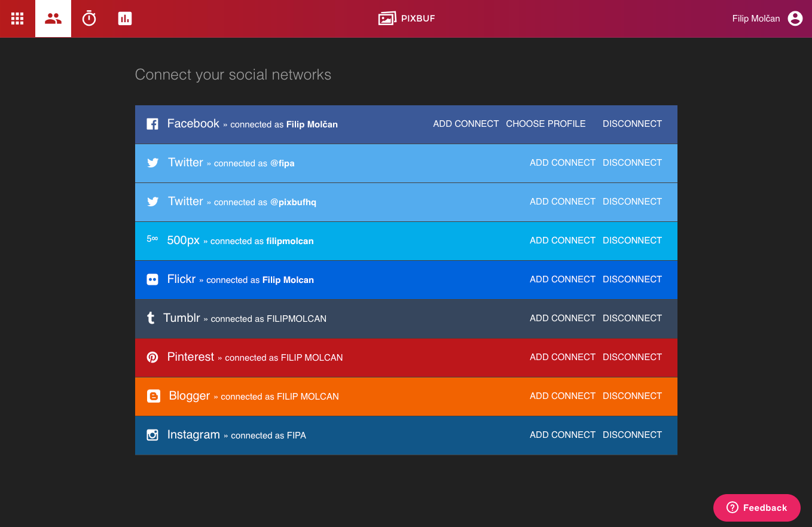Screen dimensions: 812x527
Task: Open the timer scheduling icon
Action: point(89,19)
